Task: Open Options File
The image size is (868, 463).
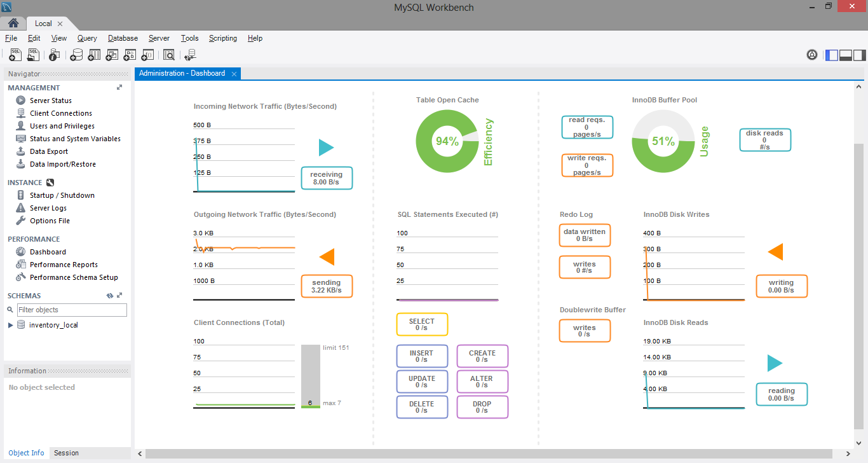Action: tap(50, 221)
